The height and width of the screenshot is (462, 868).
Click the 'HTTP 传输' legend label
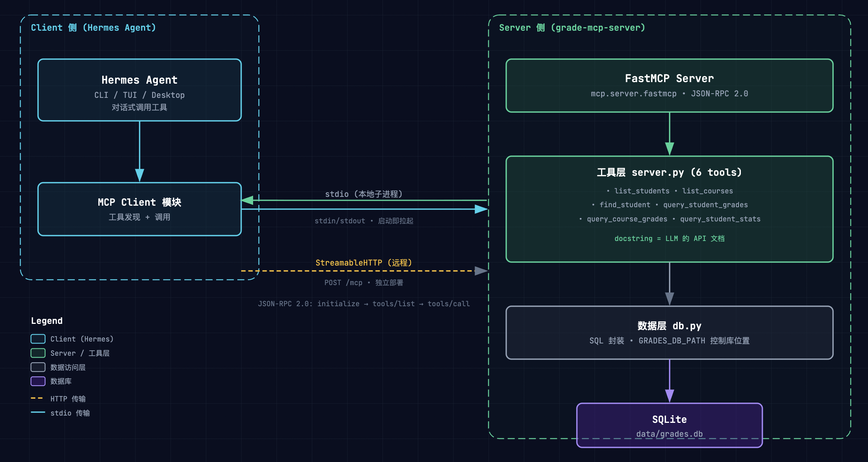point(68,399)
